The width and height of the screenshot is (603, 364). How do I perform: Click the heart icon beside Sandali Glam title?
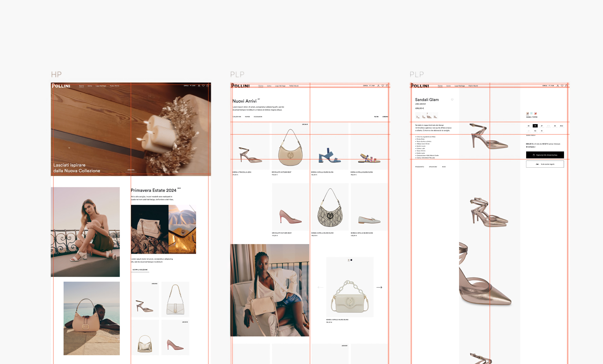pos(452,100)
